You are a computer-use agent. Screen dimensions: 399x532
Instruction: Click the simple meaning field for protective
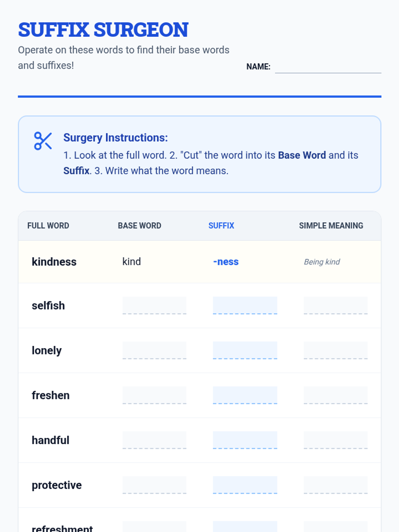click(x=335, y=485)
